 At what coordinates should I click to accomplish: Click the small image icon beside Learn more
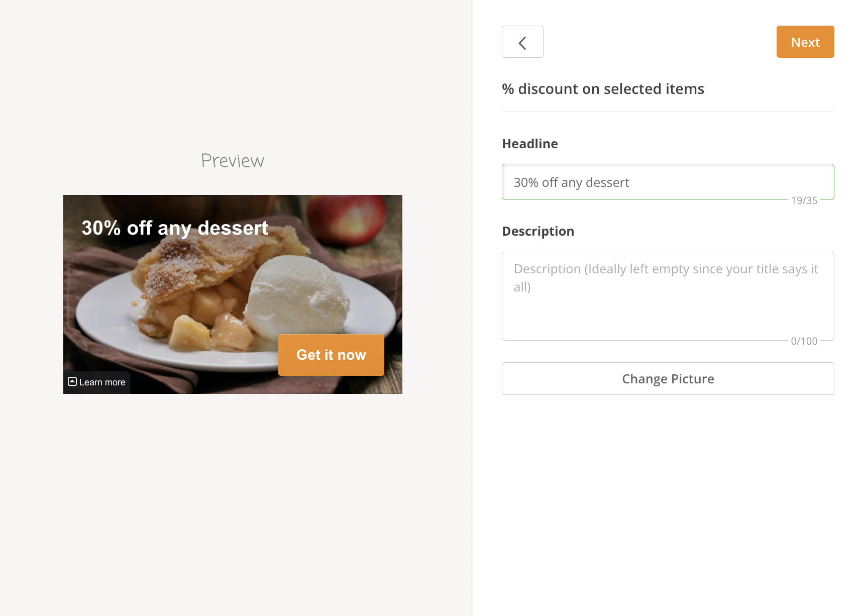click(x=72, y=381)
